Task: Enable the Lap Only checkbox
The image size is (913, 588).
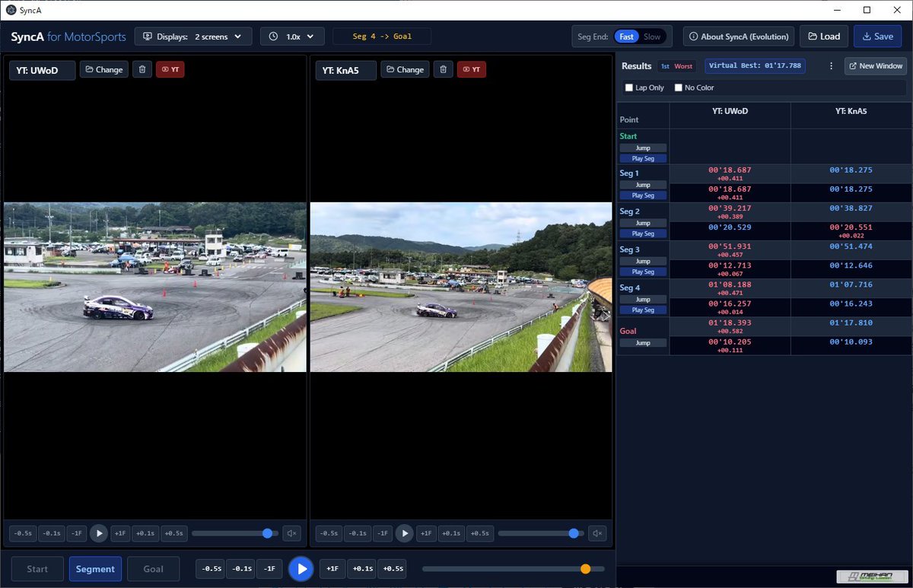Action: pos(629,87)
